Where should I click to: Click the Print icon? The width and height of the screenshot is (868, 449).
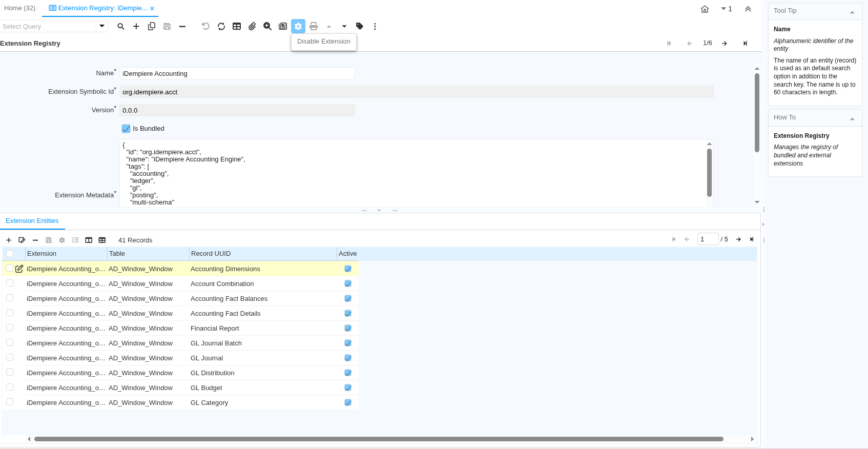coord(314,26)
